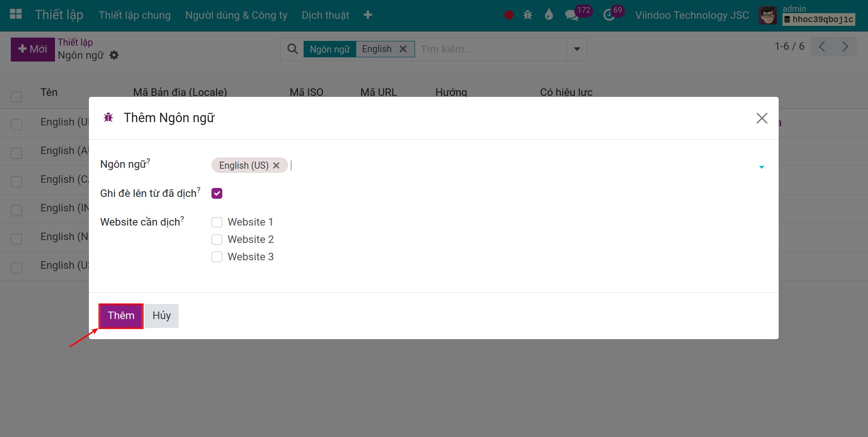
Task: Open the debug bug icon in navbar
Action: coord(528,15)
